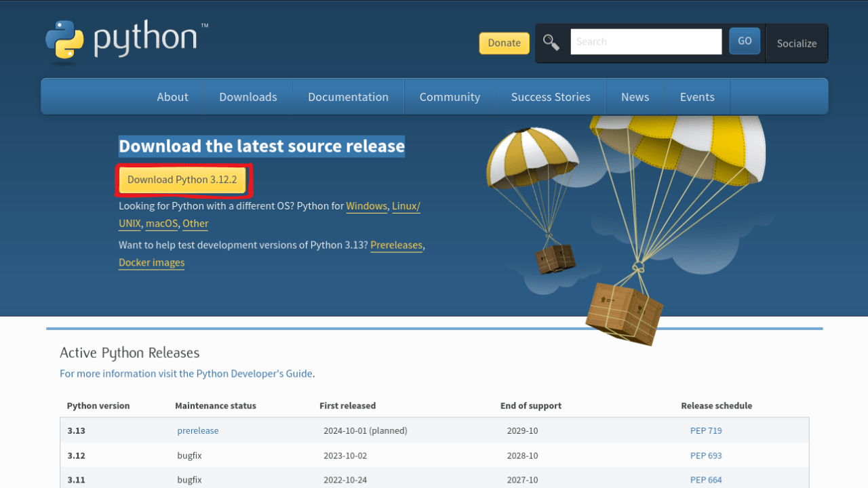This screenshot has width=868, height=488.
Task: Open the Success Stories menu
Action: click(x=551, y=97)
